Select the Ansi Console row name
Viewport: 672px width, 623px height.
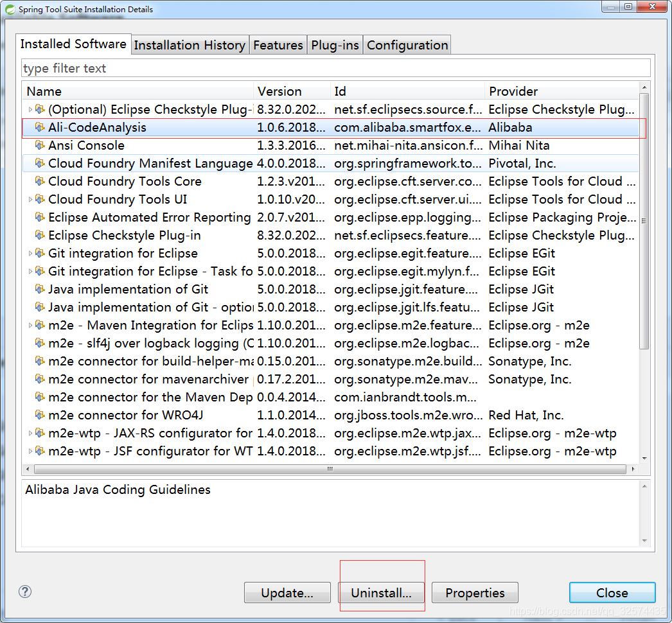click(86, 145)
